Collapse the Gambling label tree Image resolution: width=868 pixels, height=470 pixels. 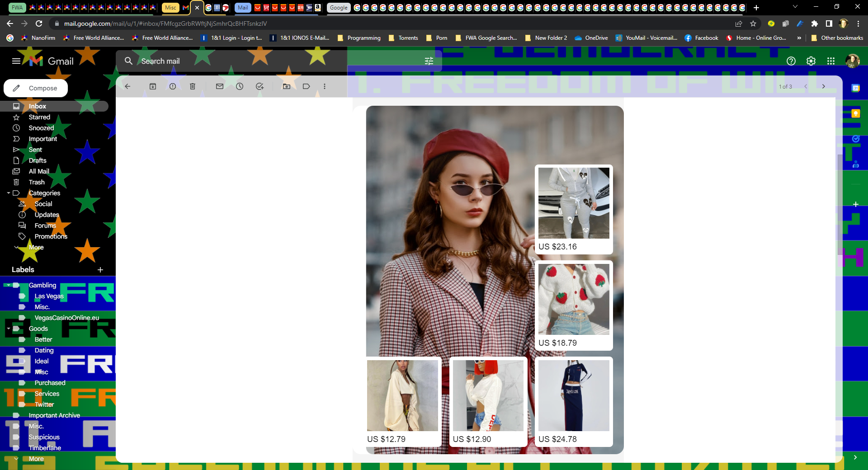(x=9, y=285)
